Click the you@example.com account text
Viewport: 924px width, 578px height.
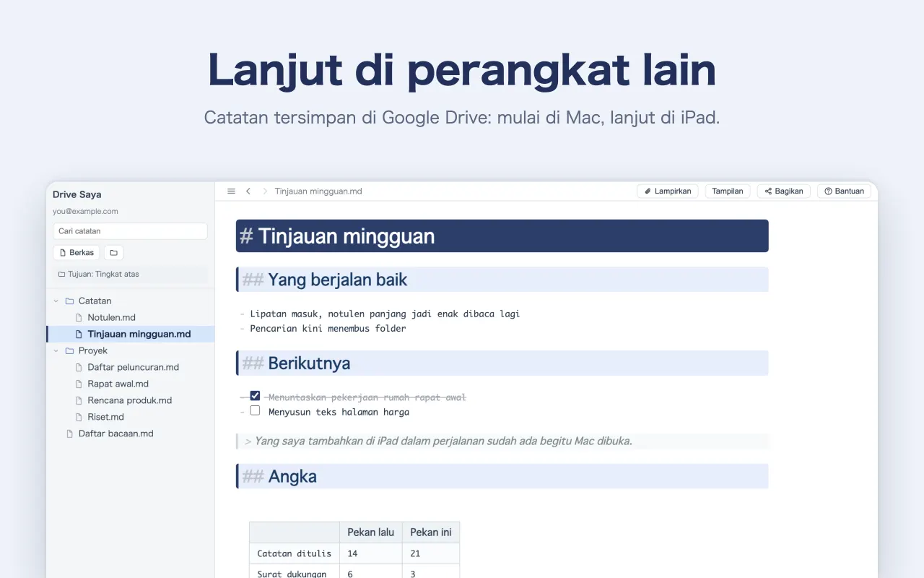85,212
